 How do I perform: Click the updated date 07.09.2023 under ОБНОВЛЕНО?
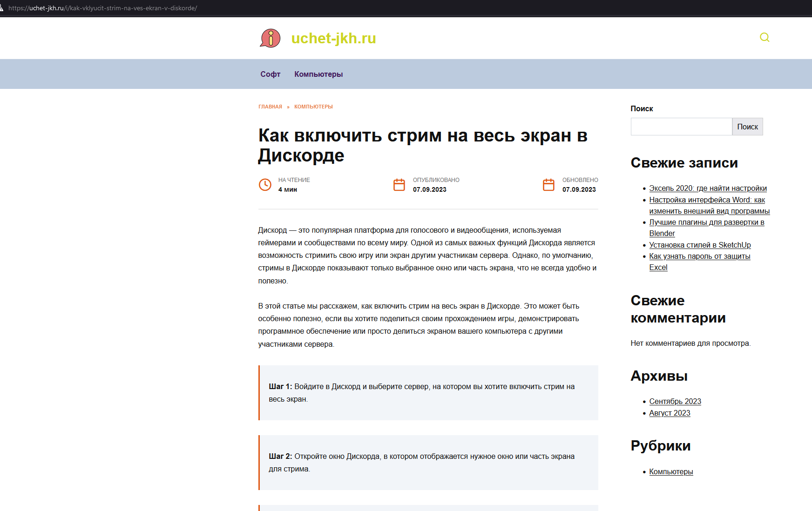[579, 189]
